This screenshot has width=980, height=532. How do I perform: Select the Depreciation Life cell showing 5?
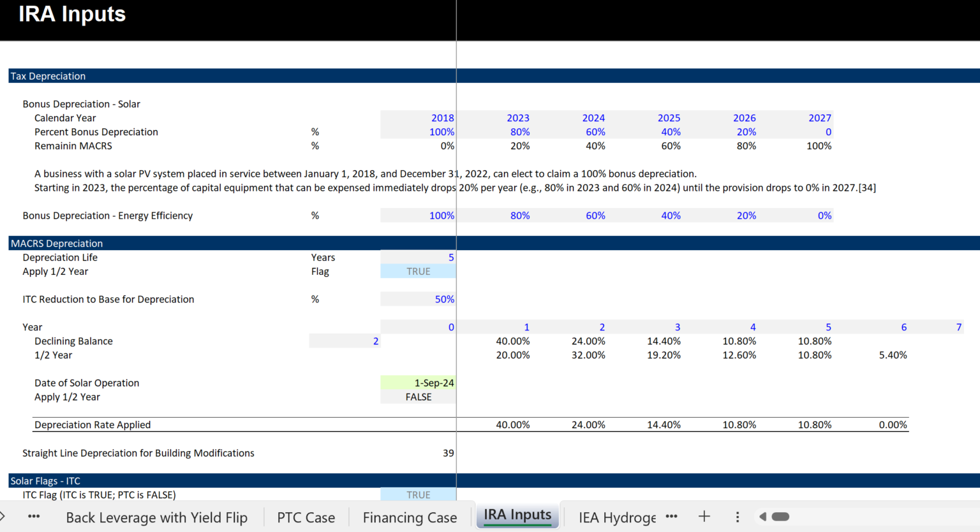(x=418, y=257)
